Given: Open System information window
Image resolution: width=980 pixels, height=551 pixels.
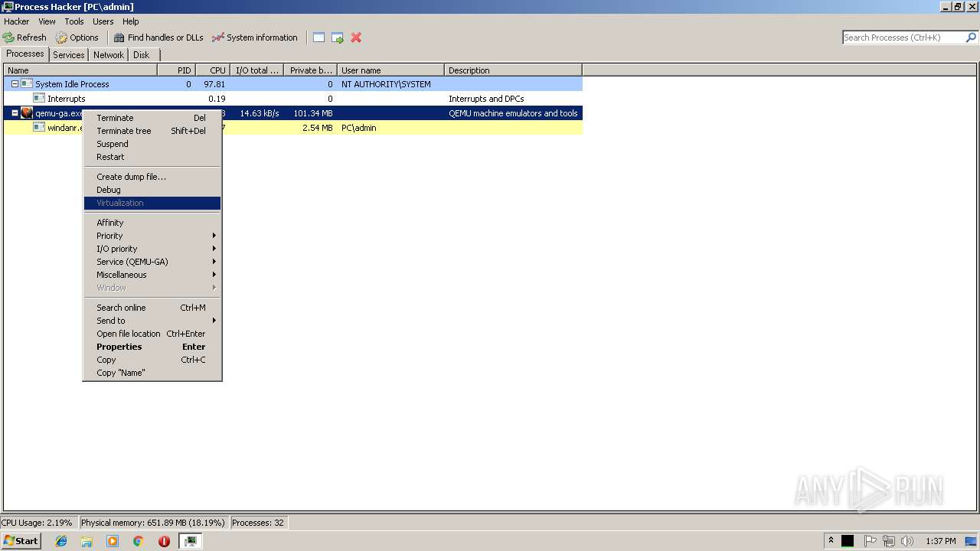Looking at the screenshot, I should tap(255, 37).
